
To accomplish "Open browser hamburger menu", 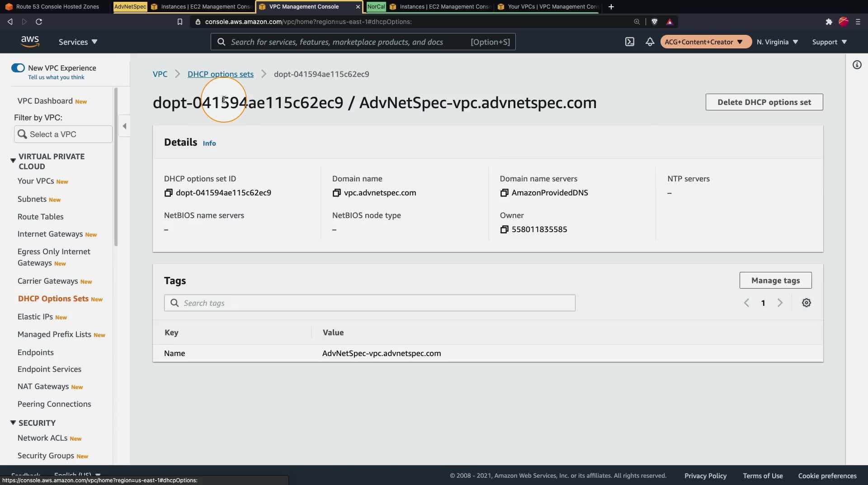I will pyautogui.click(x=858, y=22).
